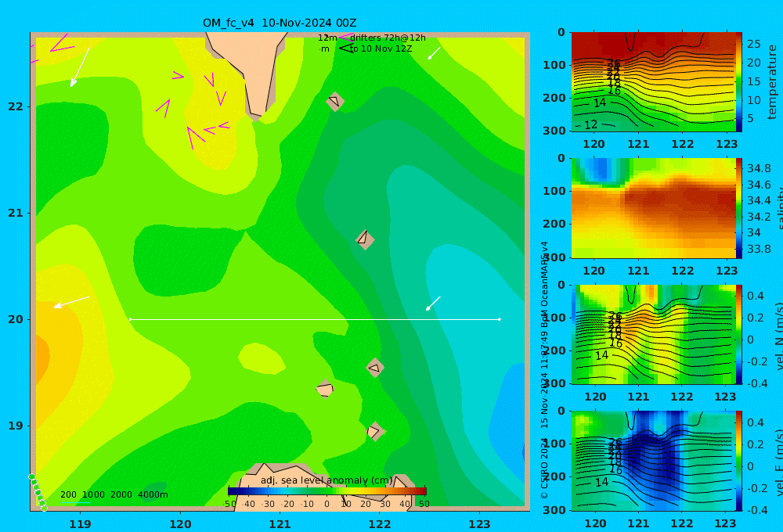Click longitude '120' under vel. E panel
The height and width of the screenshot is (532, 783).
click(x=595, y=523)
